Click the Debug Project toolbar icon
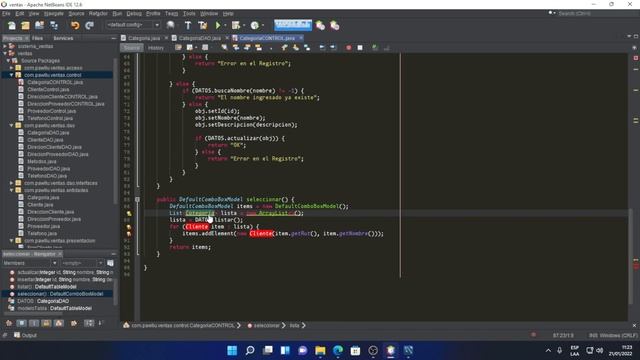Viewport: 640px width, 360px height. click(x=236, y=25)
